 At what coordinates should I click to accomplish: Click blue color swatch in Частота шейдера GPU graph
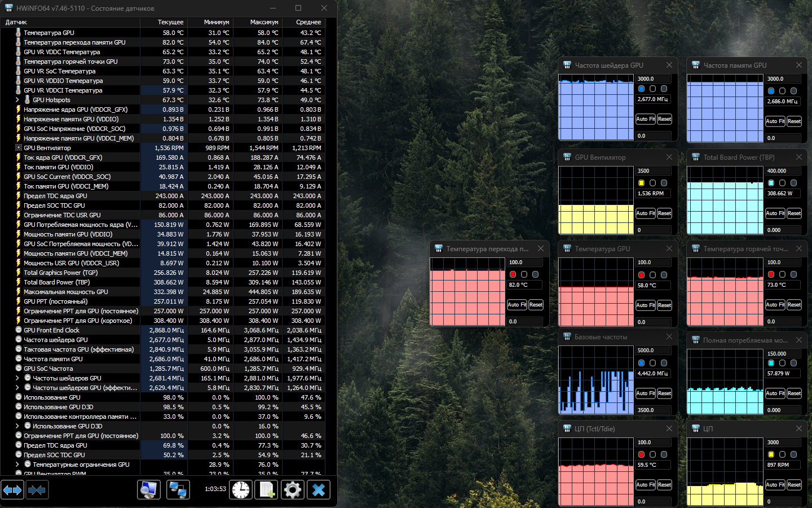[x=641, y=89]
